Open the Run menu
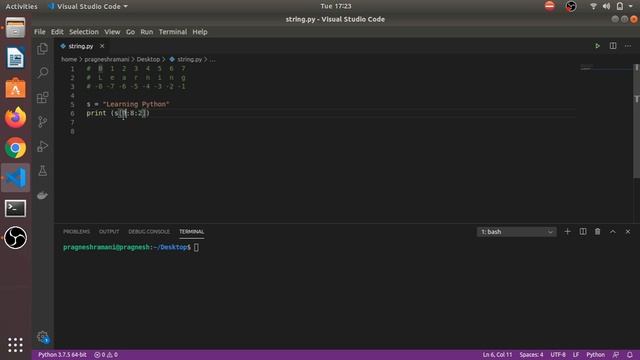The height and width of the screenshot is (360, 640). pos(147,32)
